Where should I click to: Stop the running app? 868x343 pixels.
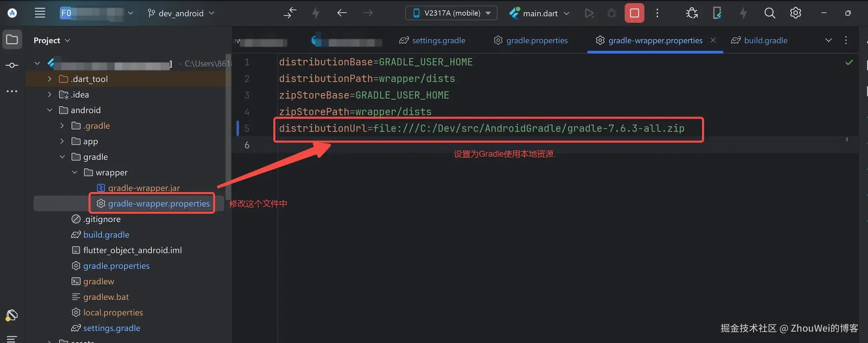[x=635, y=13]
